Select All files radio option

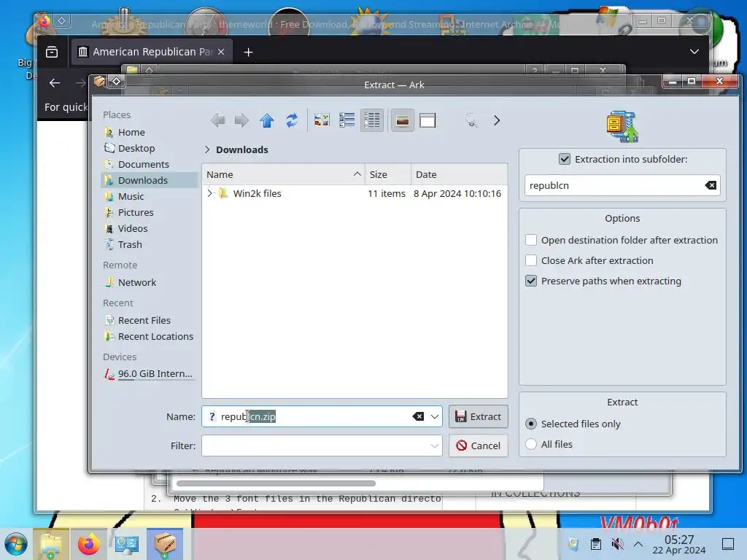pyautogui.click(x=531, y=444)
